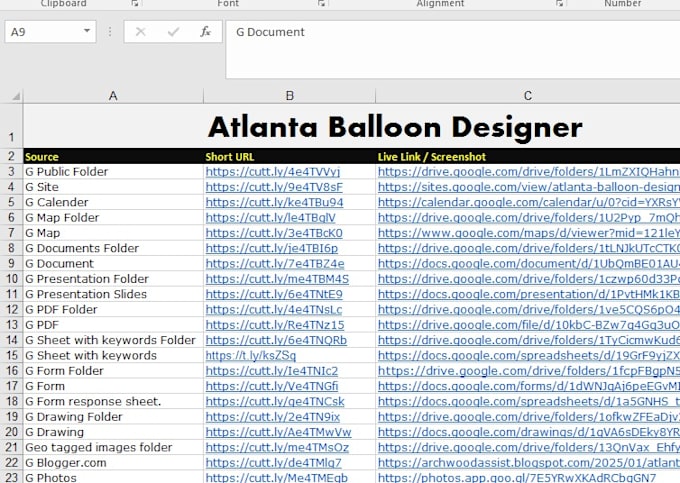680x483 pixels.
Task: Open the archwoodassist.blogspot.com link
Action: [529, 463]
